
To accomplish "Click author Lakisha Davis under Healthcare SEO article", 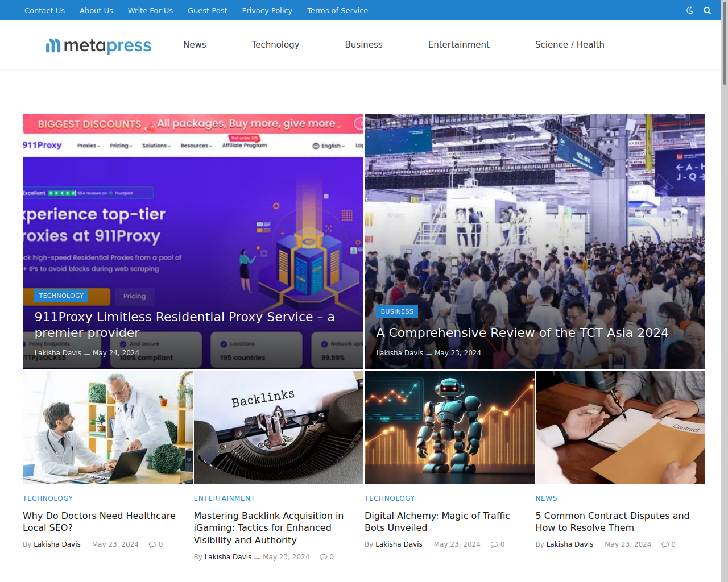I will [x=57, y=544].
